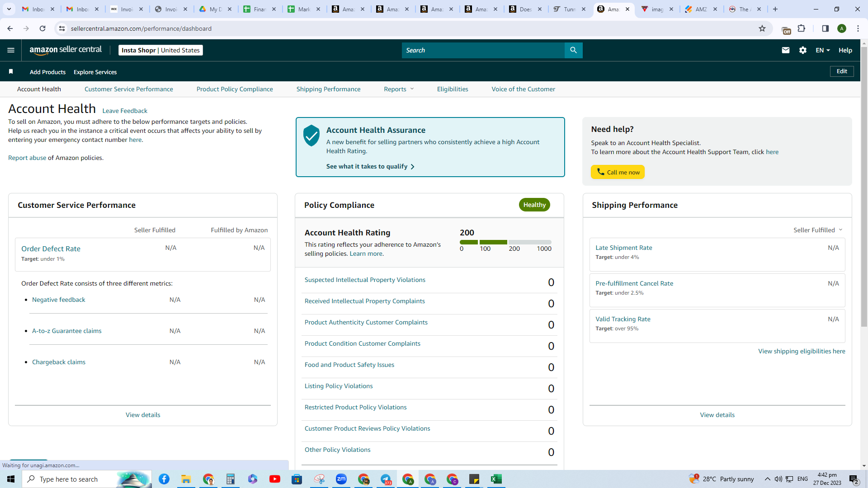Bookmark this page with the star icon
The width and height of the screenshot is (868, 488).
click(x=762, y=28)
